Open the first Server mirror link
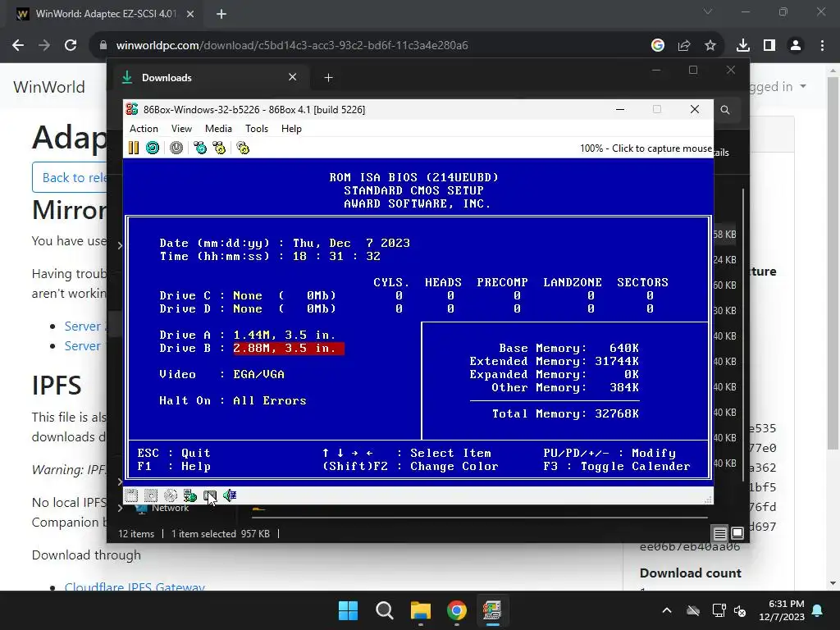The width and height of the screenshot is (840, 630). point(84,326)
